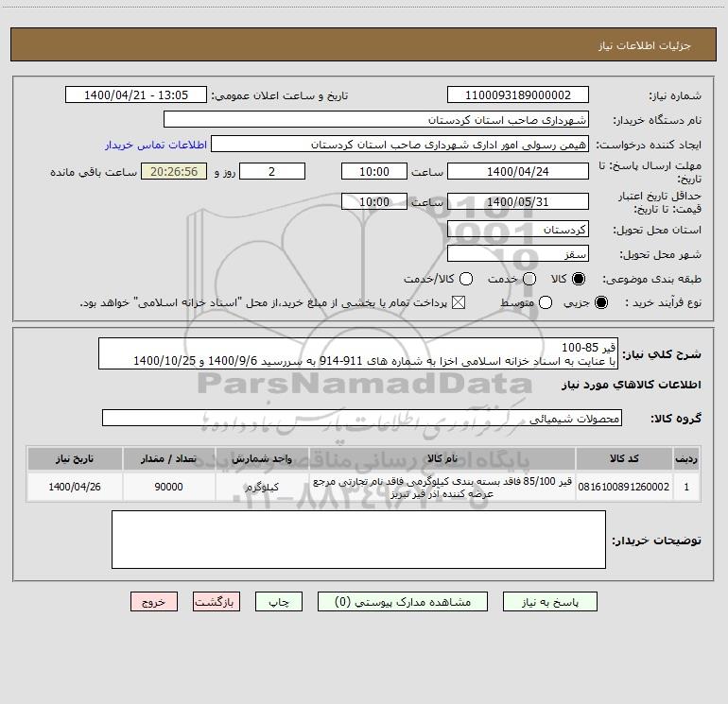The image size is (728, 704).
Task: Click the تاریخ نیاز column header
Action: point(75,458)
